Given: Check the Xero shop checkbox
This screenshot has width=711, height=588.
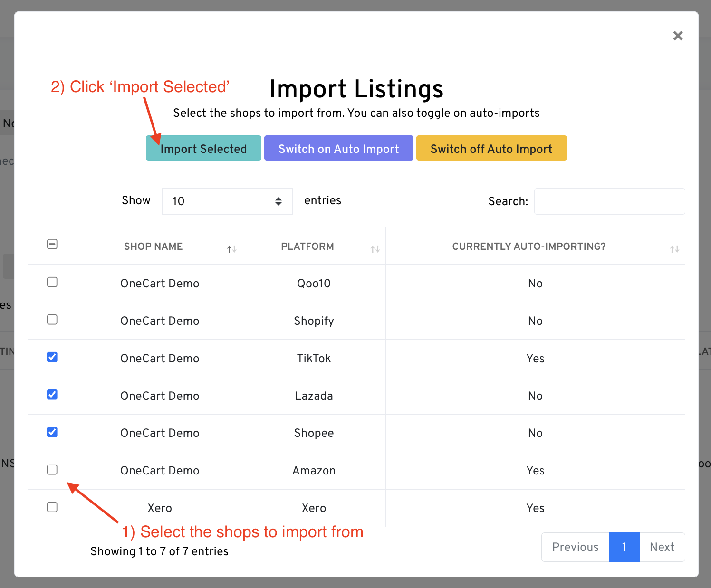Looking at the screenshot, I should 52,507.
